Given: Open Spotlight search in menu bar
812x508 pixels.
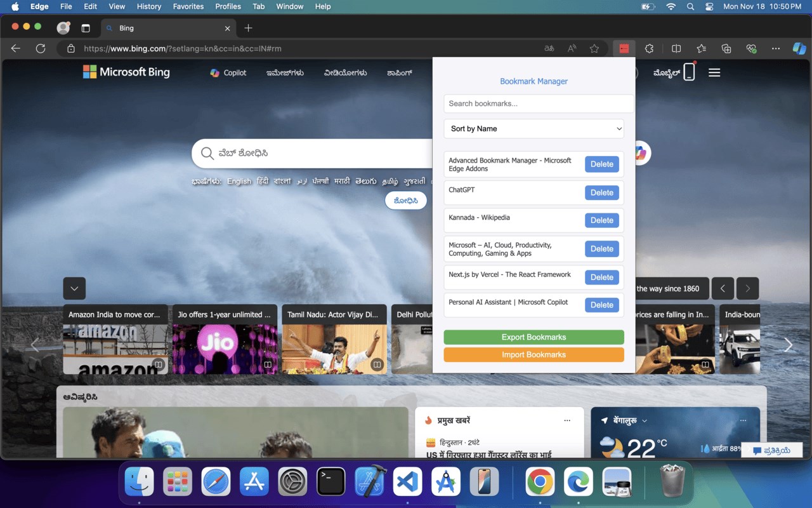Looking at the screenshot, I should pyautogui.click(x=690, y=6).
